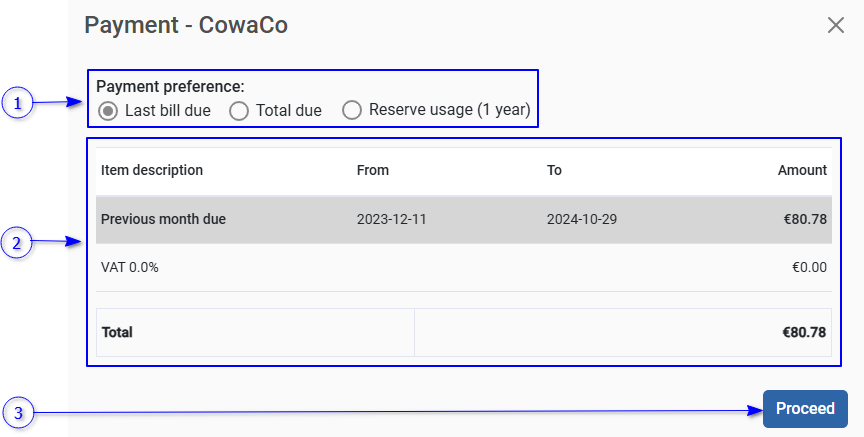Click annotation marker number 1

(17, 102)
